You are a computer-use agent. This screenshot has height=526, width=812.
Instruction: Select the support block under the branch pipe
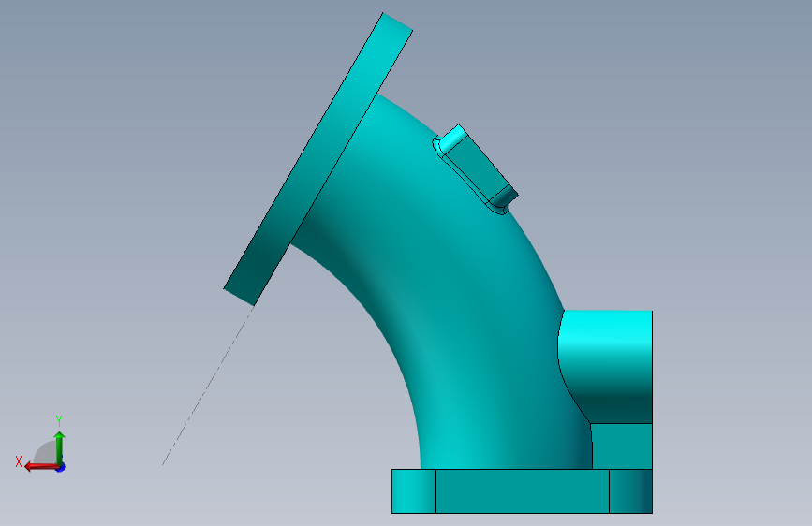(622, 446)
